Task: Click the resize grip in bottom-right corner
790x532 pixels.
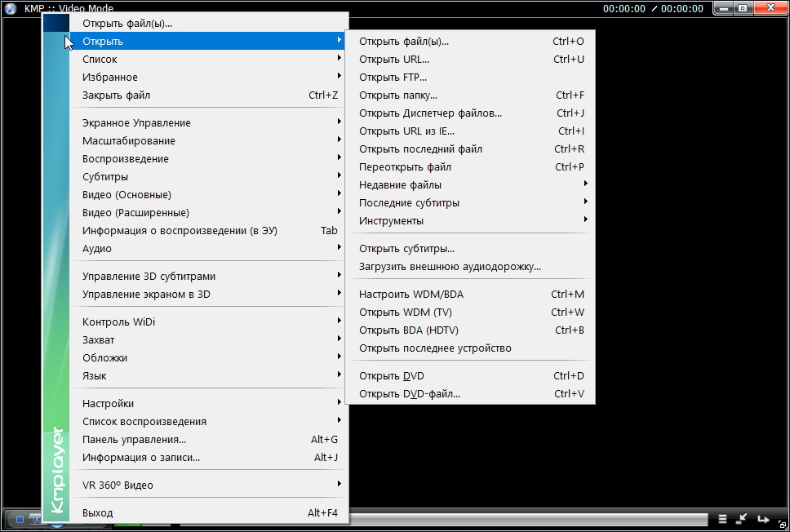Action: click(x=783, y=525)
